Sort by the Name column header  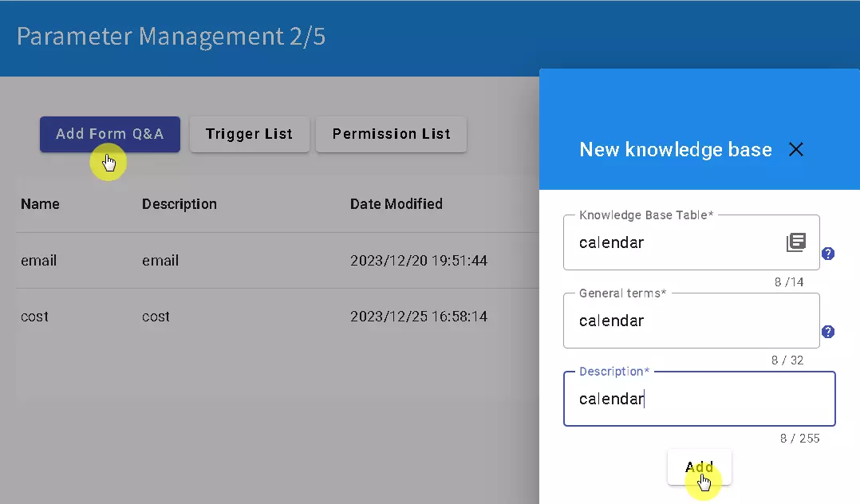pyautogui.click(x=40, y=204)
